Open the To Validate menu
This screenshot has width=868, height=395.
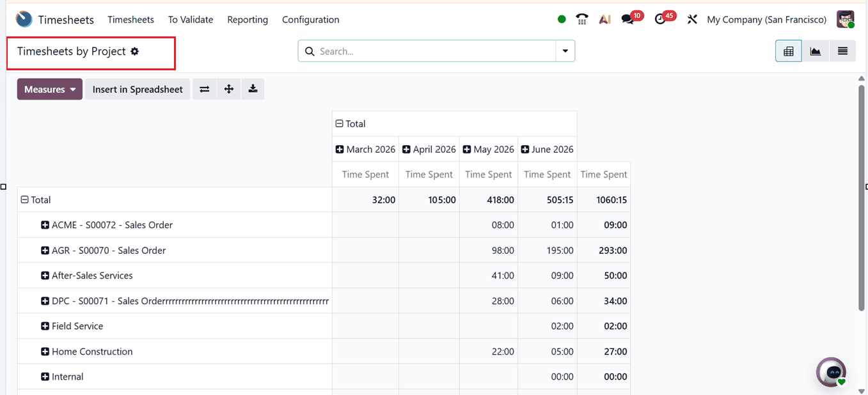click(x=191, y=20)
